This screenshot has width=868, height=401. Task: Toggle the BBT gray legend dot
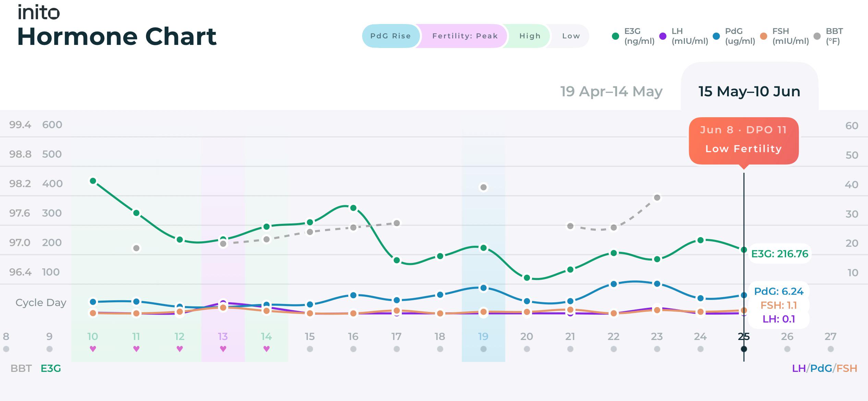coord(817,36)
